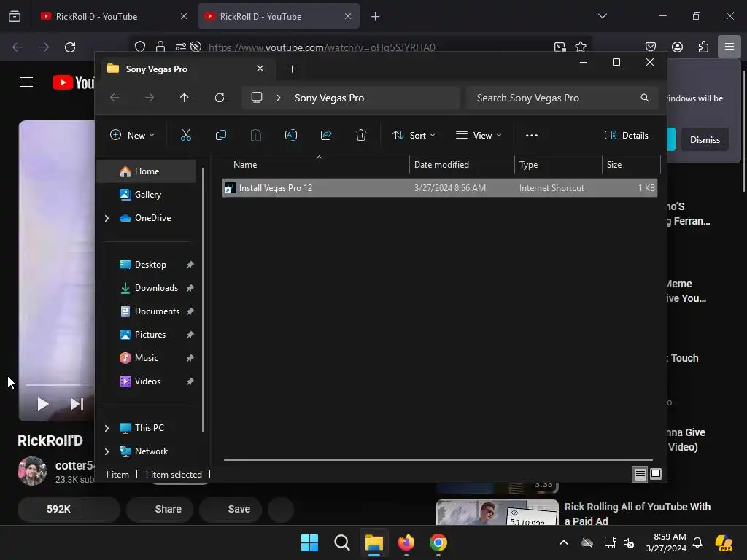Open the See more ellipsis menu

pyautogui.click(x=532, y=135)
